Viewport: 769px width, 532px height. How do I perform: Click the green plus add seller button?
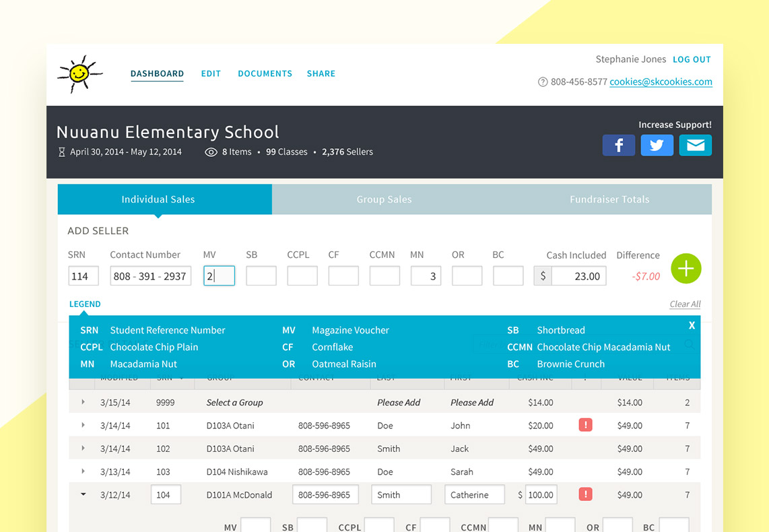(x=686, y=269)
